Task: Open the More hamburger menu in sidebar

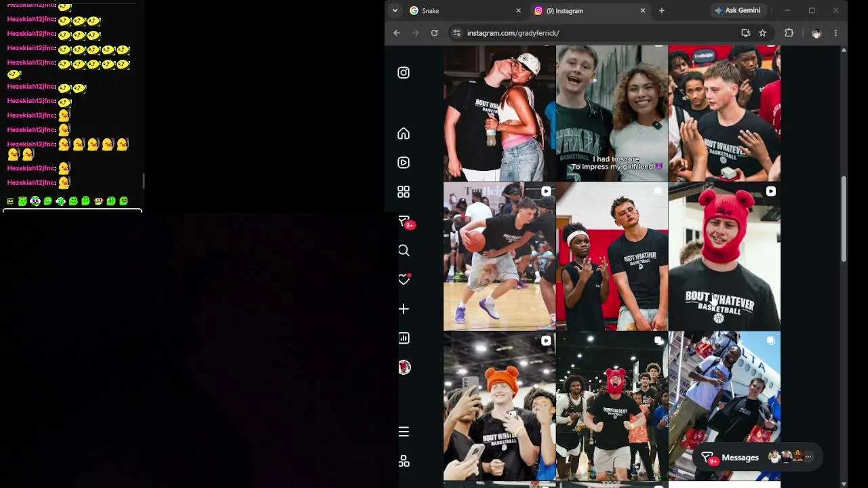Action: 403,432
